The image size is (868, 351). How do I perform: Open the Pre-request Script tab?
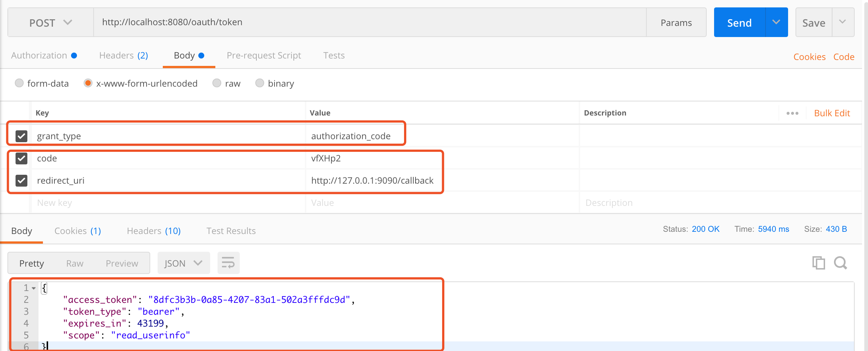tap(264, 56)
